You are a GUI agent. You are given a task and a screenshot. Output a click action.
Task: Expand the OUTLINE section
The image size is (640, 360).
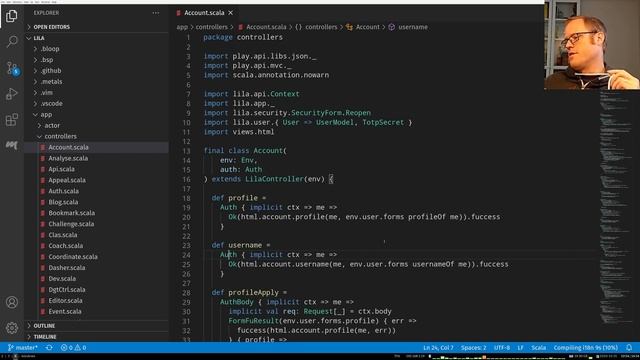(96, 326)
